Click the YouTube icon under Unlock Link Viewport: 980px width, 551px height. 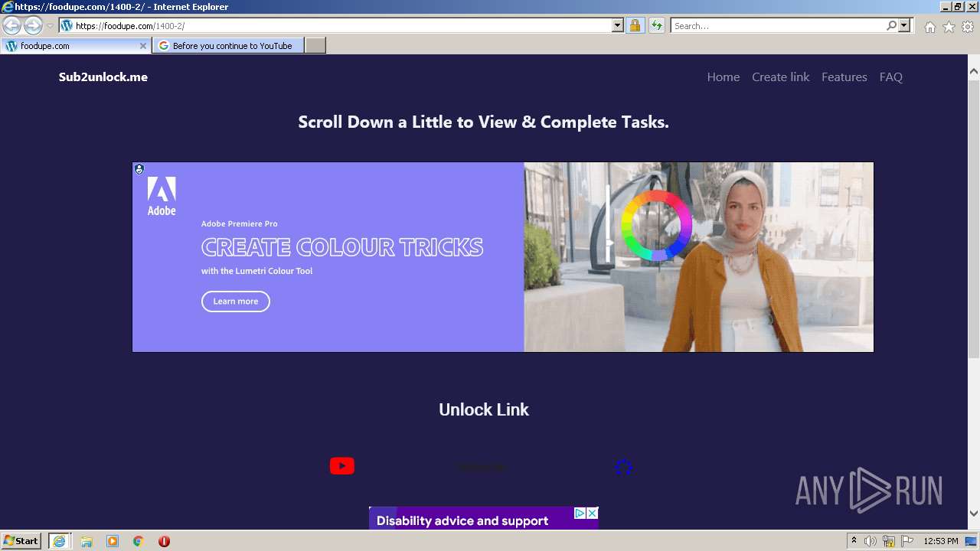pos(342,466)
